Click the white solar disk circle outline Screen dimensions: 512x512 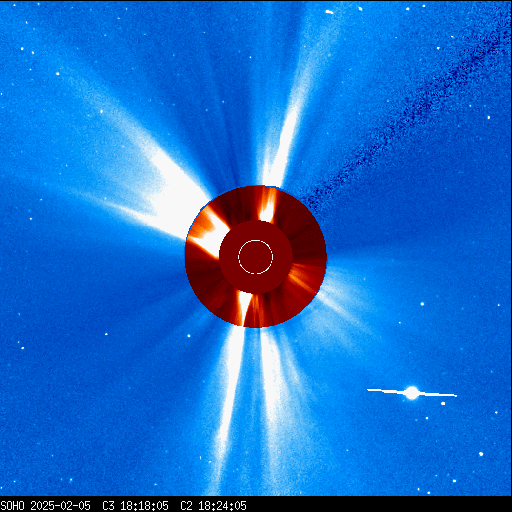(256, 257)
